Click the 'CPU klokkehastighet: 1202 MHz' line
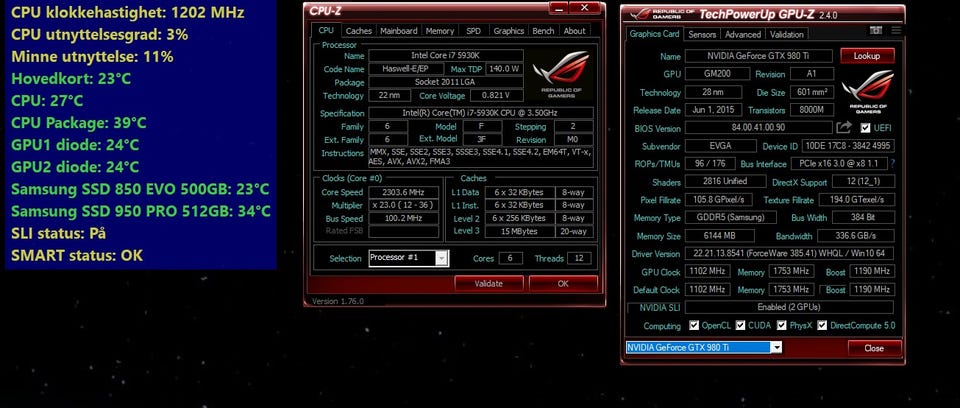This screenshot has width=960, height=408. 127,12
